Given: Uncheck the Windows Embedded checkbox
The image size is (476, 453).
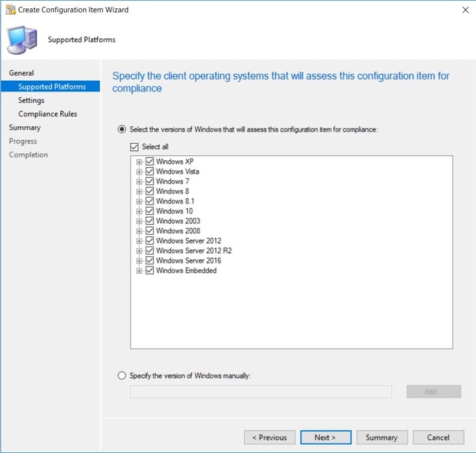Looking at the screenshot, I should (150, 270).
